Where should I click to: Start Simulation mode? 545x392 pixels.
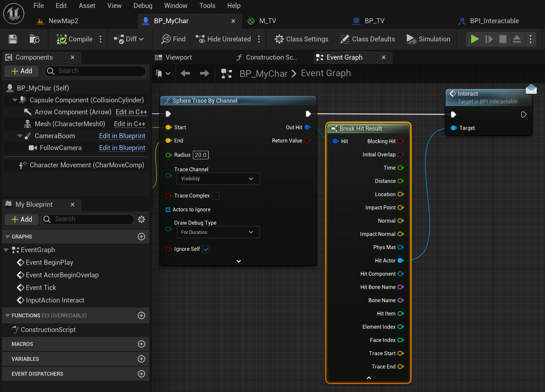click(x=428, y=39)
